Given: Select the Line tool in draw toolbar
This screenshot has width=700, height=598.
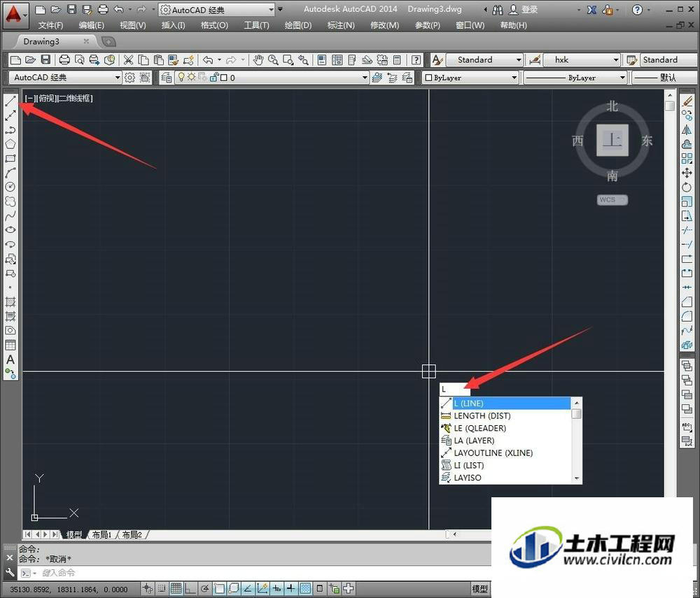Looking at the screenshot, I should 10,100.
